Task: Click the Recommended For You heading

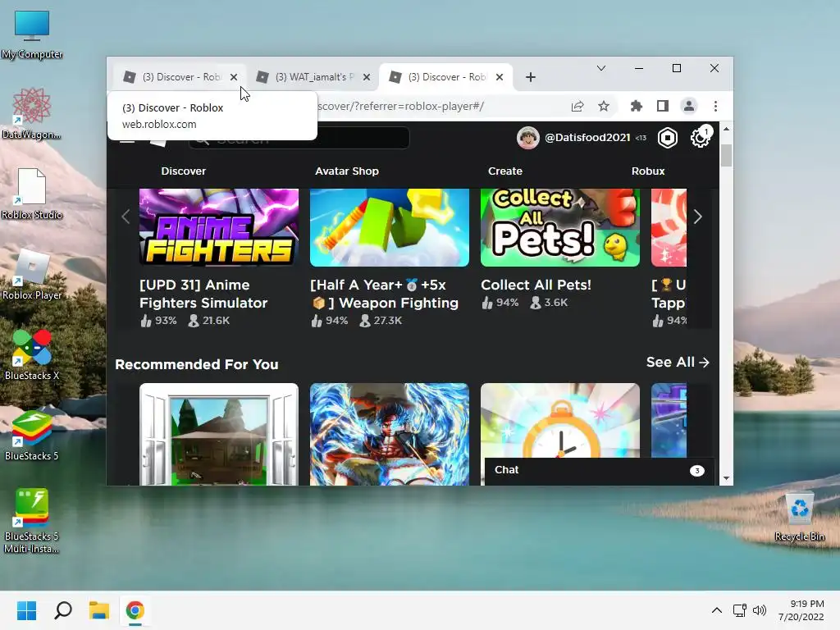Action: [197, 364]
